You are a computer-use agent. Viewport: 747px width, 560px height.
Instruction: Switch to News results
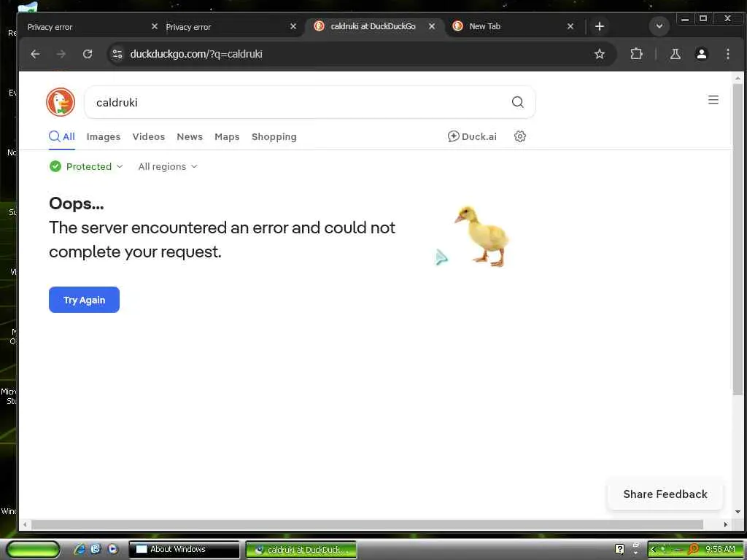pos(190,136)
